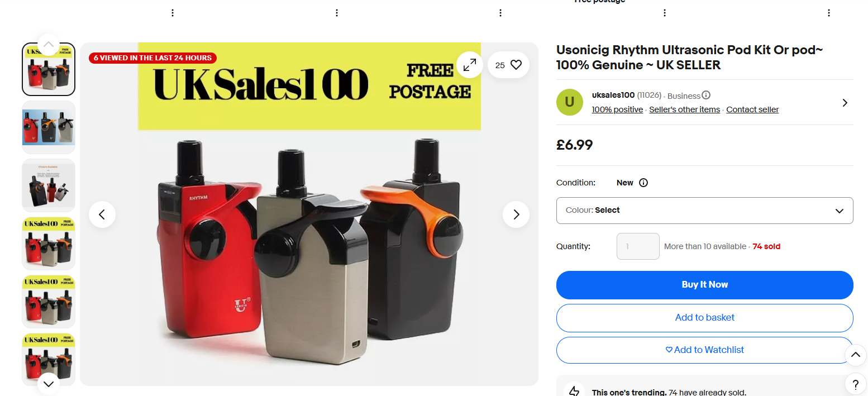Open the rightmost three-dot options menu
Image resolution: width=868 pixels, height=396 pixels.
pos(829,13)
